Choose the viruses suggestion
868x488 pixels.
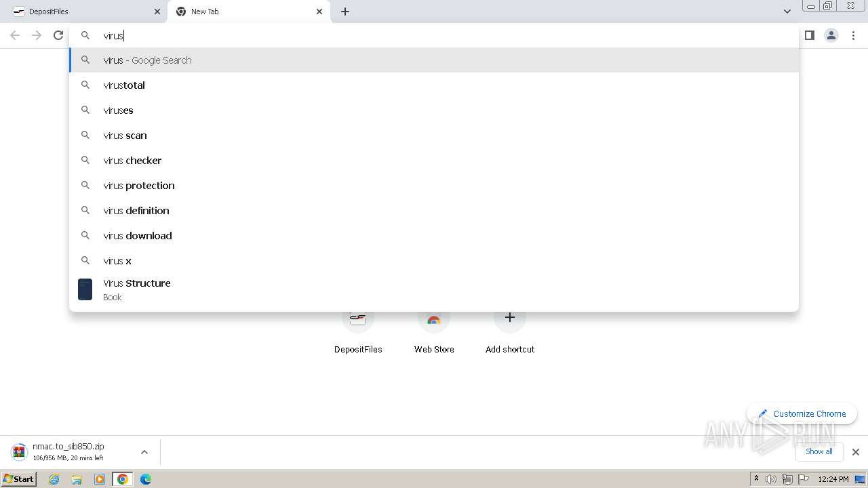(434, 110)
